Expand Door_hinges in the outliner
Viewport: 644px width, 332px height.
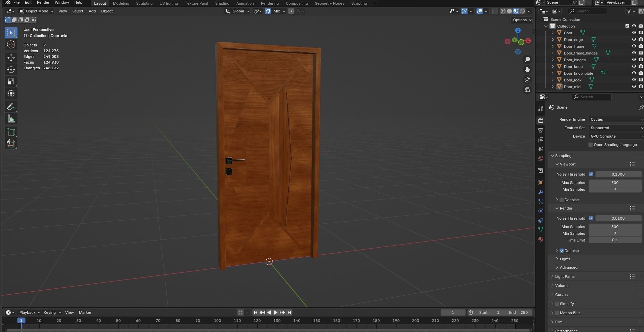click(x=552, y=60)
